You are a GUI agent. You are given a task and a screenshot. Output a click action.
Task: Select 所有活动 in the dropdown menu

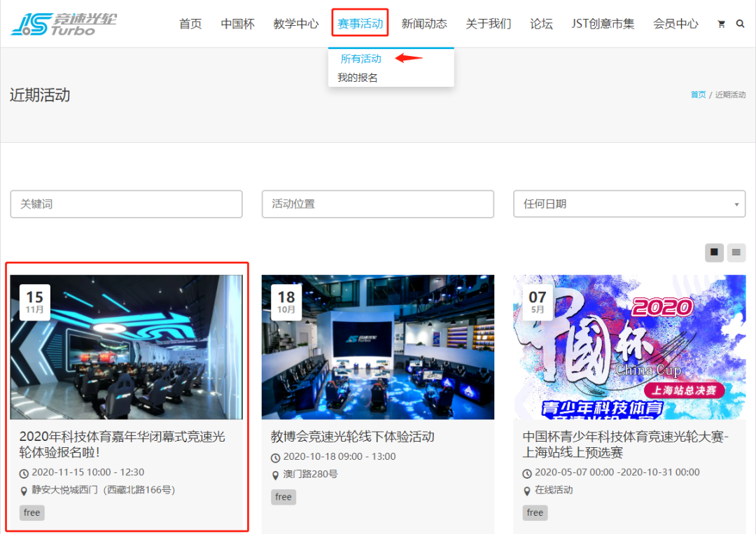360,59
